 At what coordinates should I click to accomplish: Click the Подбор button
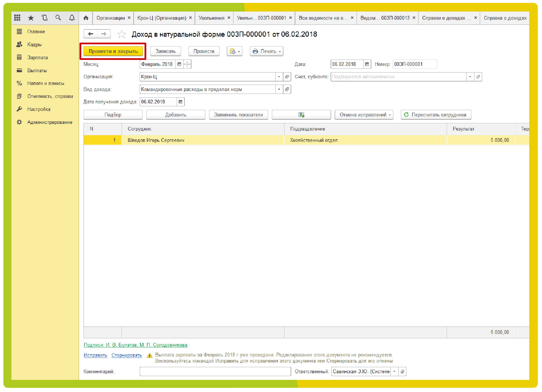click(x=113, y=115)
